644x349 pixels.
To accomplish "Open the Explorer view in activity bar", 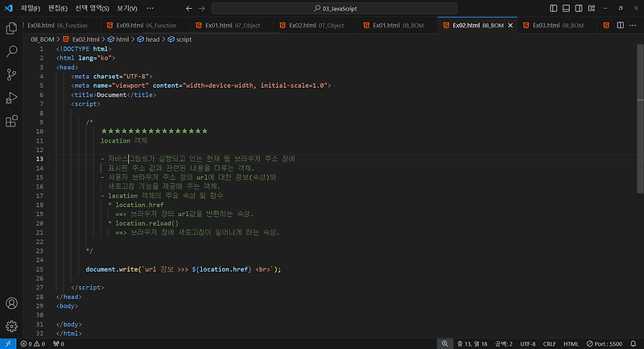I will pos(11,28).
